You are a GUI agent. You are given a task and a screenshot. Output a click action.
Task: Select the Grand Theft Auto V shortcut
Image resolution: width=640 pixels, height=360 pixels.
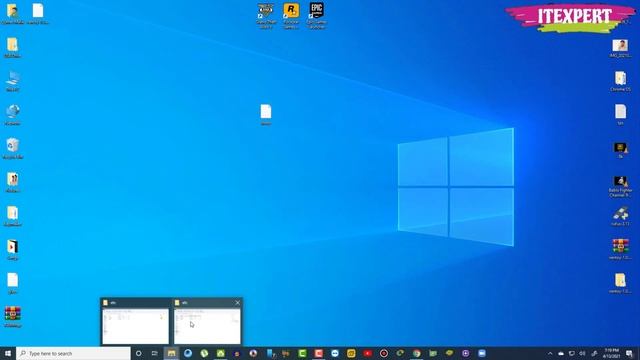(266, 16)
